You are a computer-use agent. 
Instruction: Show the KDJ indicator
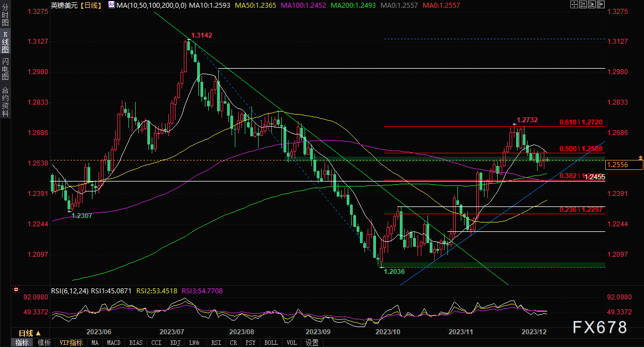point(175,343)
